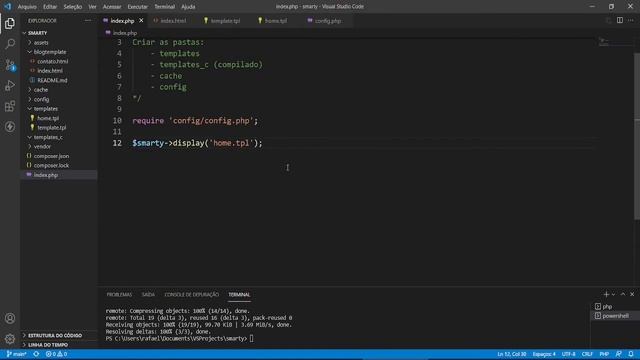Open the Seleção menu
The image size is (640, 360).
(x=73, y=7)
